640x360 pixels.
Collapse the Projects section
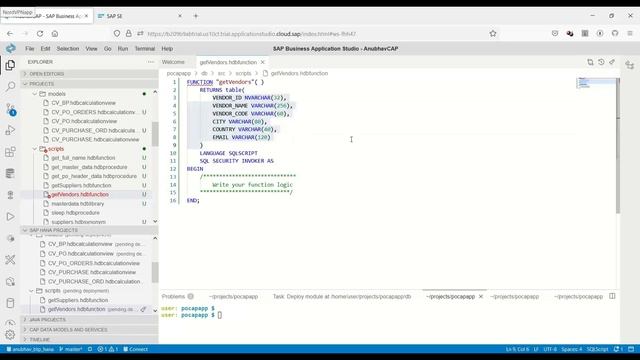tap(90, 84)
